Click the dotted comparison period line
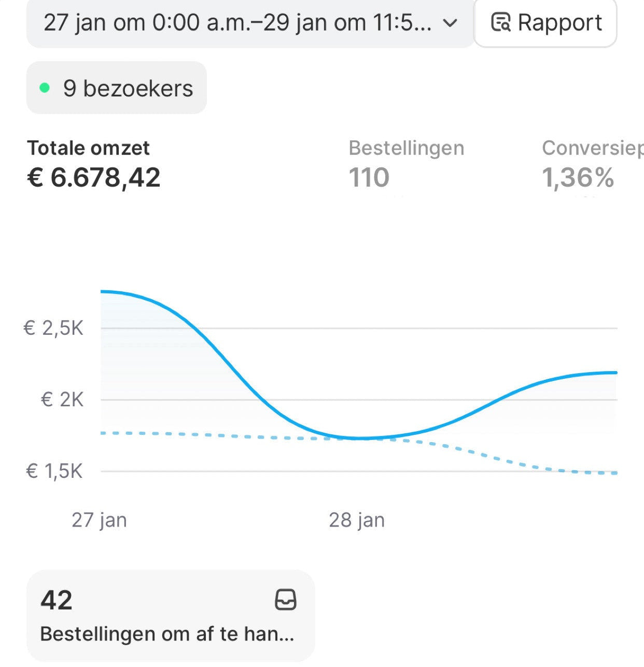 click(x=207, y=435)
